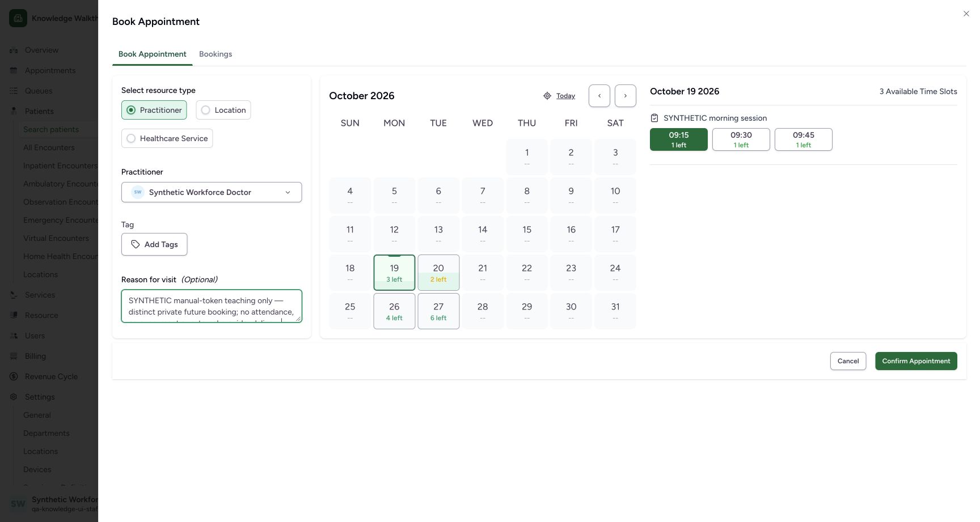The image size is (980, 522).
Task: Cancel the appointment booking
Action: click(x=848, y=361)
